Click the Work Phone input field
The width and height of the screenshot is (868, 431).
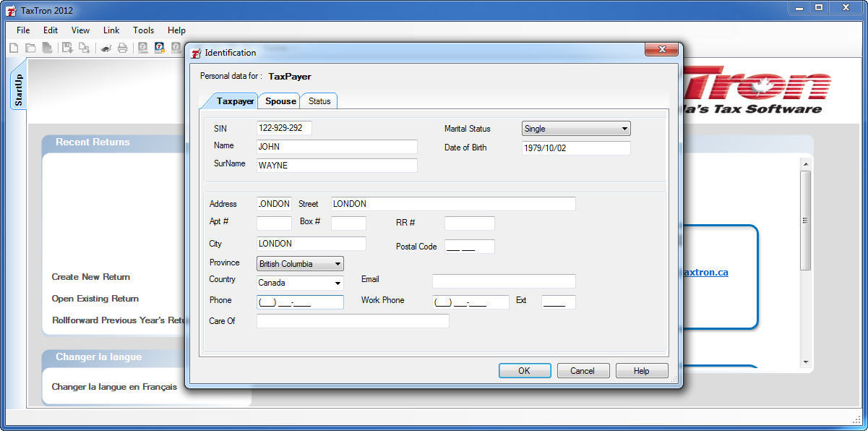click(470, 302)
